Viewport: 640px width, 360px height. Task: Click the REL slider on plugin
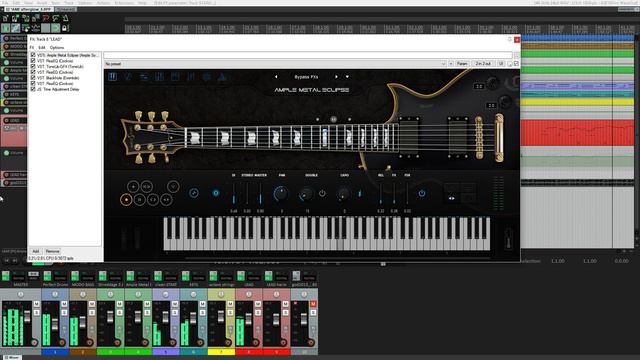[x=381, y=193]
